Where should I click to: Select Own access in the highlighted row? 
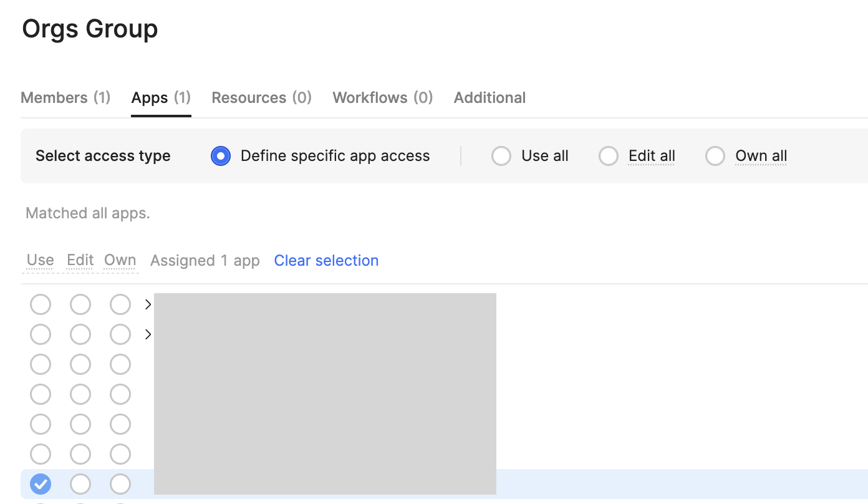(x=120, y=484)
